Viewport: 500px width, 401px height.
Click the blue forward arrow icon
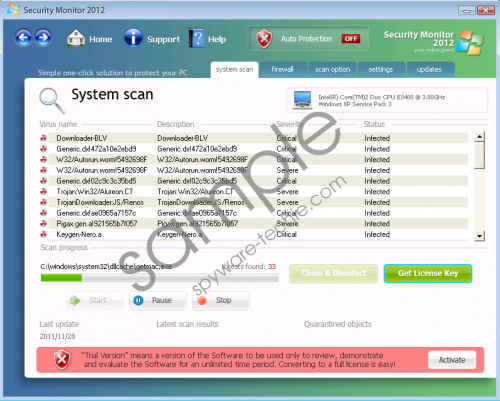[x=43, y=38]
